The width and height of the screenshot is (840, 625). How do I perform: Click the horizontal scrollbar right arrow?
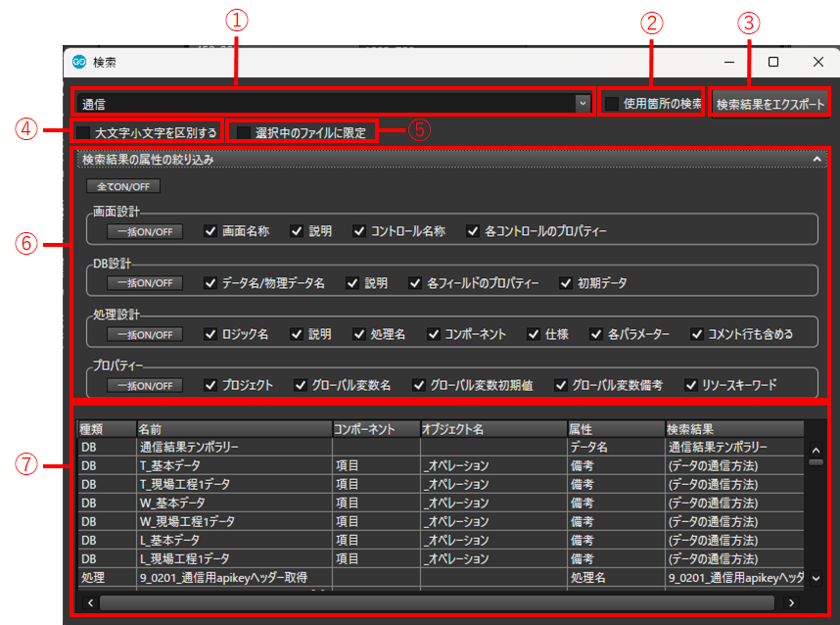(x=792, y=602)
